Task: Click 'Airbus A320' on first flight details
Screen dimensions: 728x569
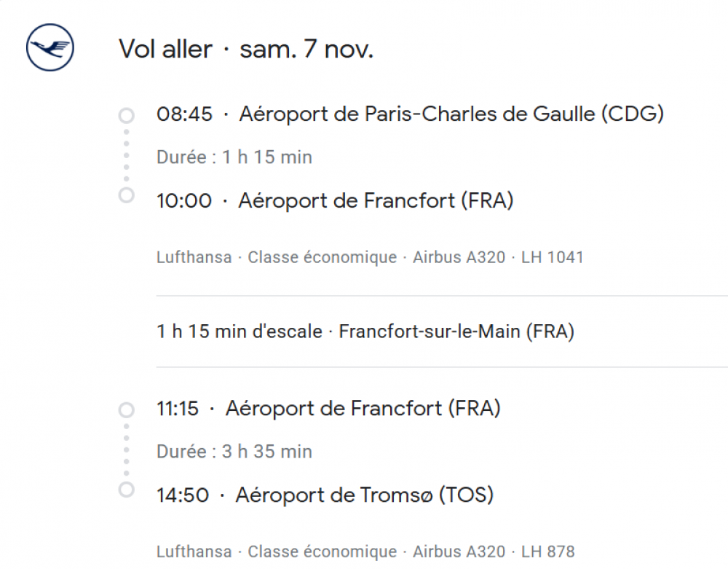Action: click(459, 257)
